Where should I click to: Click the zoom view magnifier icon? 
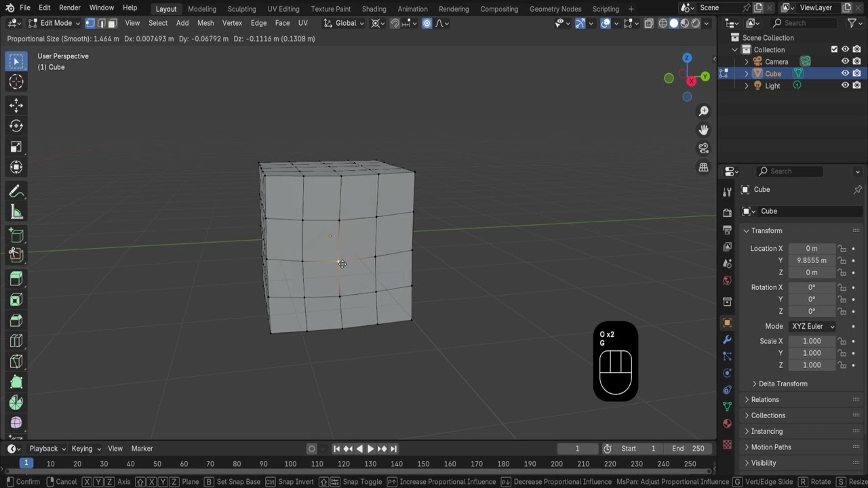click(x=703, y=111)
